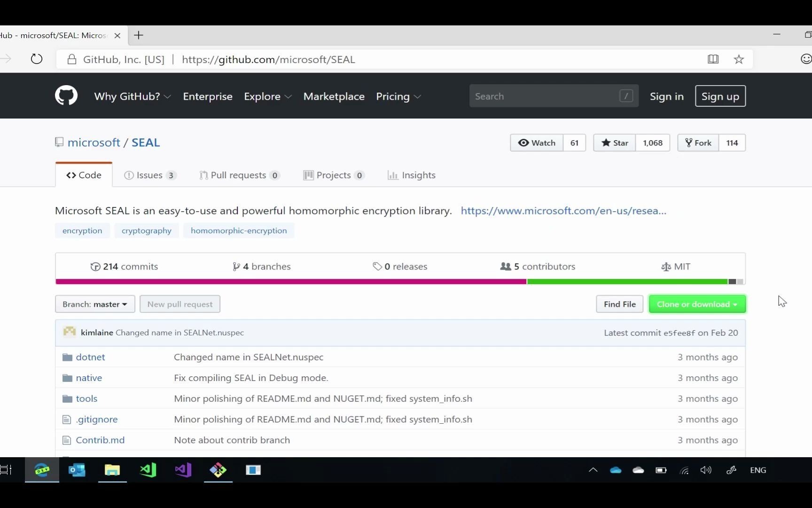Image resolution: width=812 pixels, height=508 pixels.
Task: View the 0 releases link
Action: tap(400, 266)
